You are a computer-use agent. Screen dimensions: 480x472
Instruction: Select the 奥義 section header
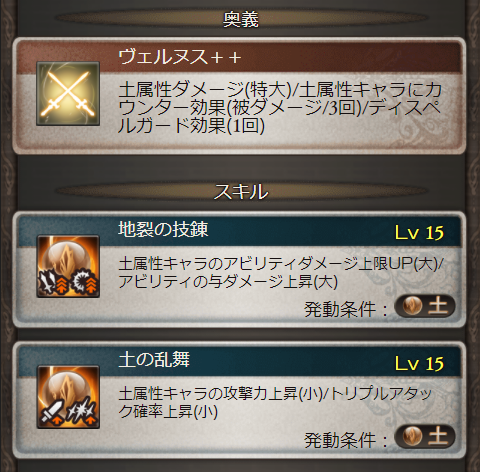coord(241,19)
